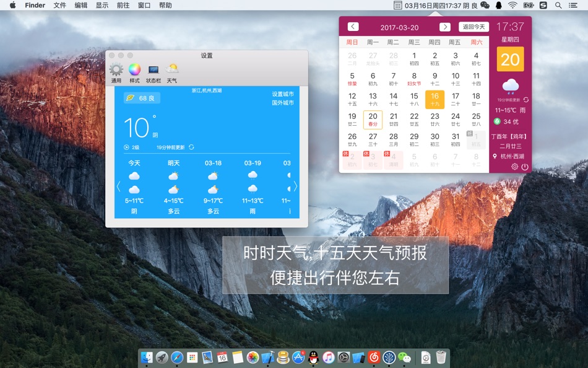Image resolution: width=588 pixels, height=368 pixels.
Task: Click the power quit icon in calendar panel
Action: point(525,167)
